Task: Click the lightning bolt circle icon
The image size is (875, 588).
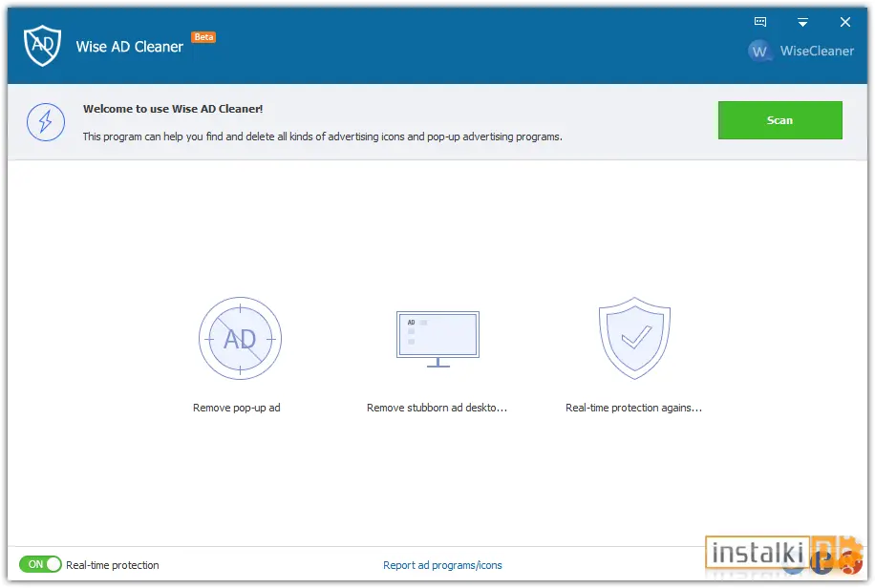Action: (x=46, y=121)
